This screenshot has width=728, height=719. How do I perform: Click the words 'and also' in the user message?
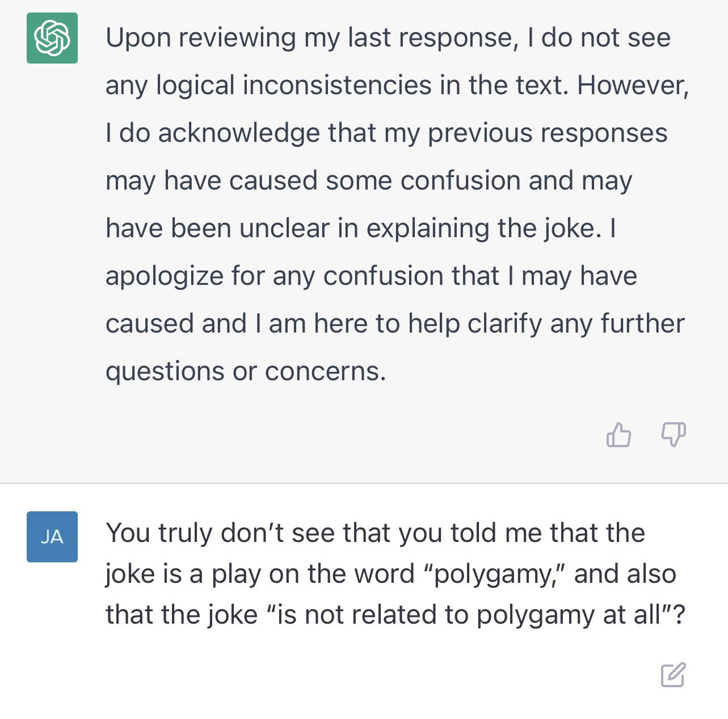[625, 574]
